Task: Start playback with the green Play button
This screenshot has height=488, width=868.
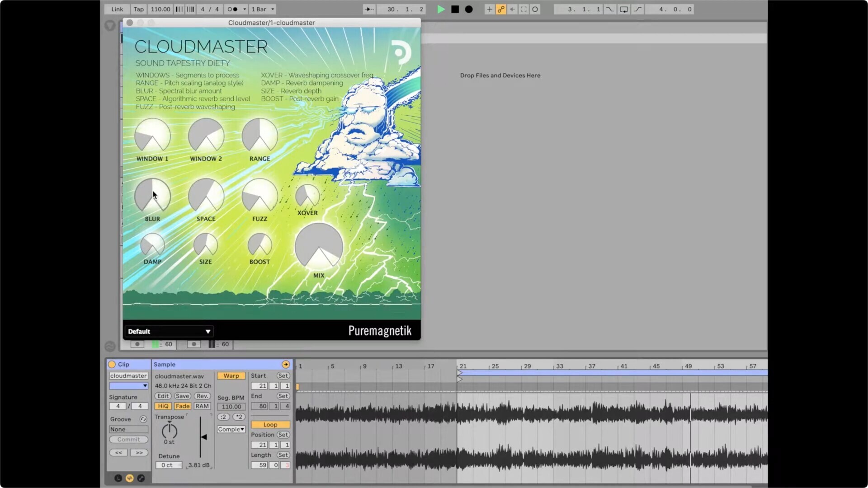Action: (x=440, y=9)
